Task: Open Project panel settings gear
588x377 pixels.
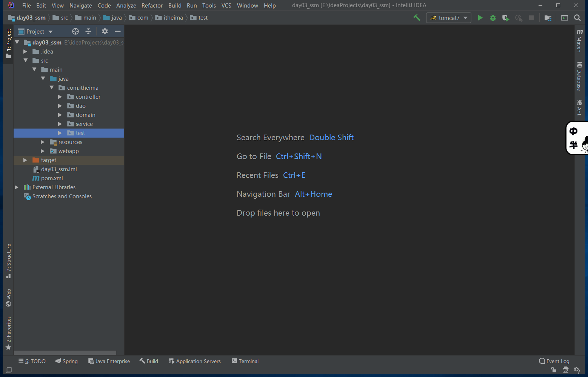Action: (x=105, y=31)
